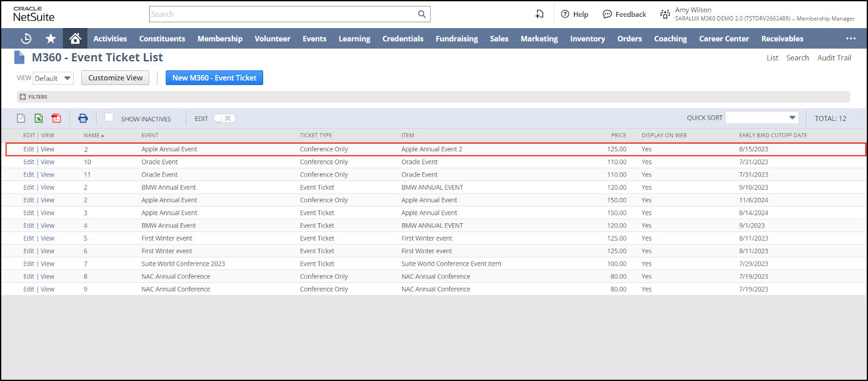Print the list using printer icon

[x=83, y=118]
